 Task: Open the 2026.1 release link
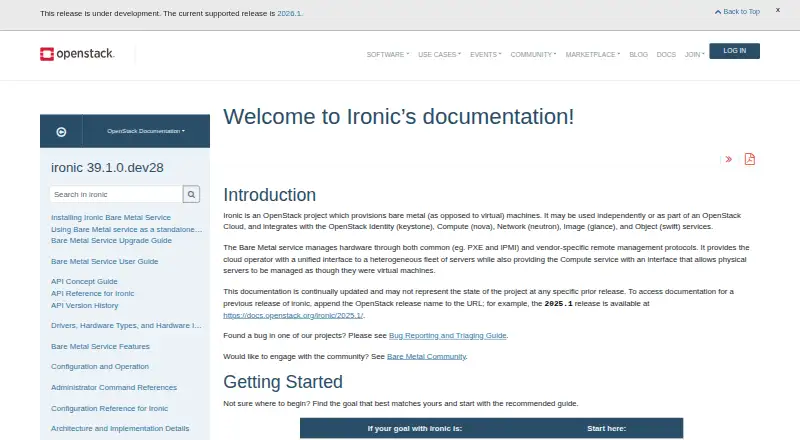coord(289,13)
